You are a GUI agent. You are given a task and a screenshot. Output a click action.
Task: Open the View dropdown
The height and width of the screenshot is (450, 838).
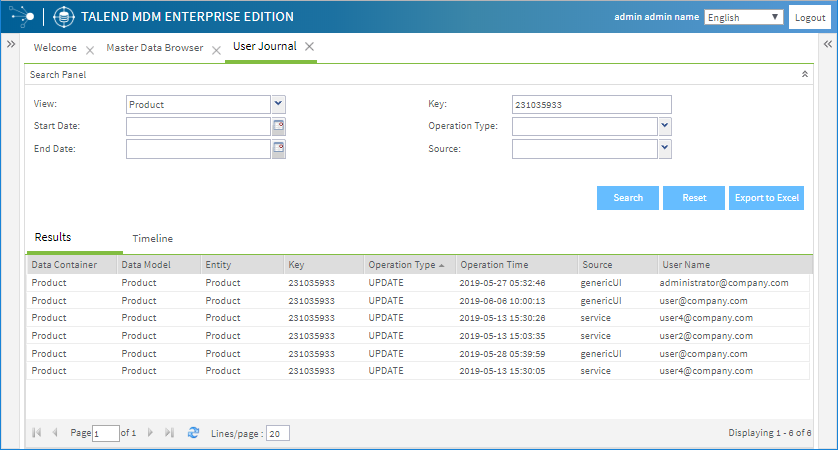point(279,104)
